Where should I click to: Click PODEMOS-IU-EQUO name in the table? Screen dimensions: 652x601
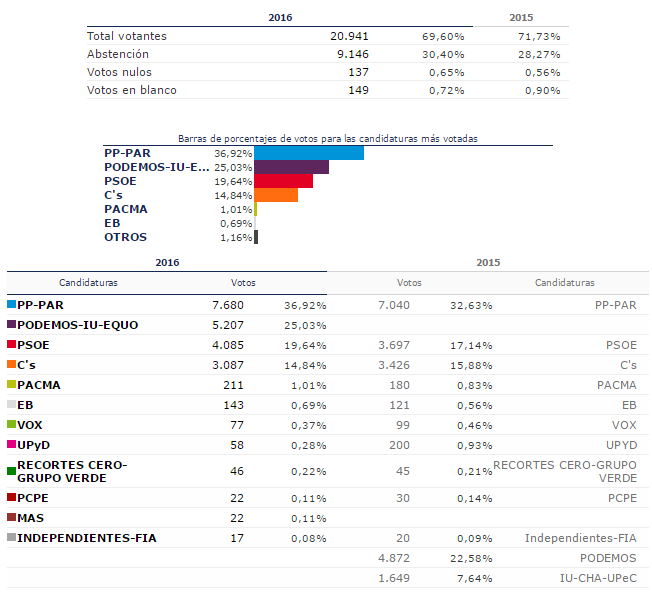point(78,325)
